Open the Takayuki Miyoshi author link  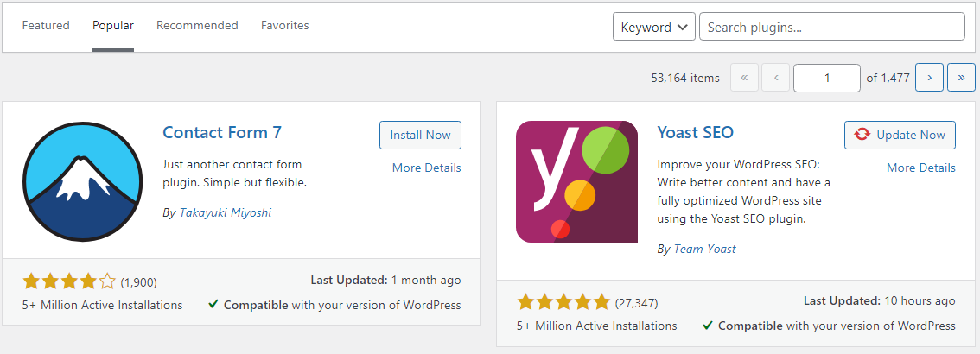click(x=226, y=213)
